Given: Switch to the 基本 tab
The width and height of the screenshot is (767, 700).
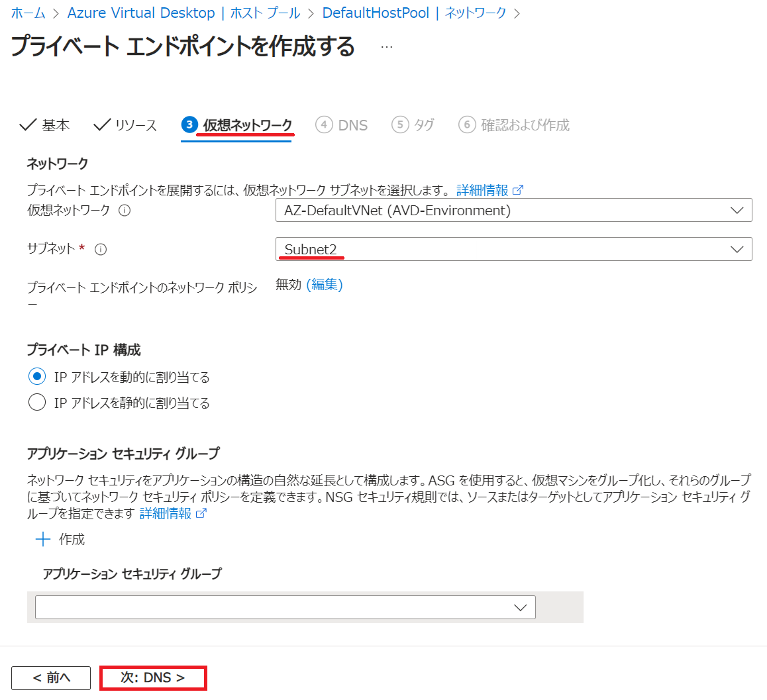Looking at the screenshot, I should [x=44, y=125].
